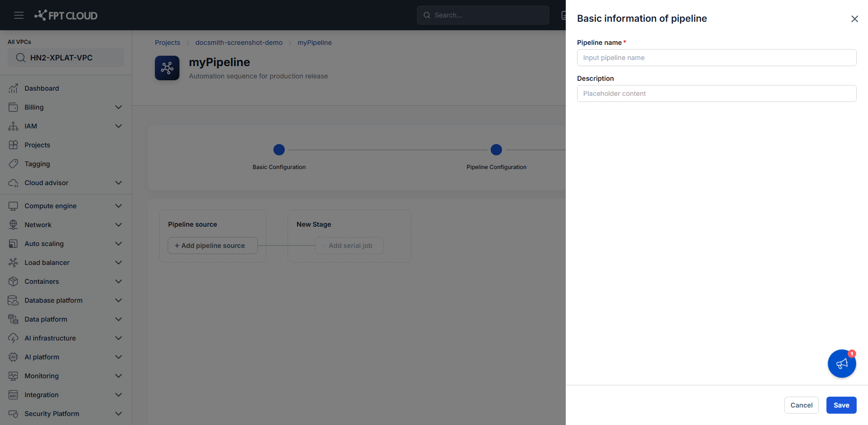Image resolution: width=868 pixels, height=425 pixels.
Task: Click the Tagging tag icon
Action: click(13, 164)
